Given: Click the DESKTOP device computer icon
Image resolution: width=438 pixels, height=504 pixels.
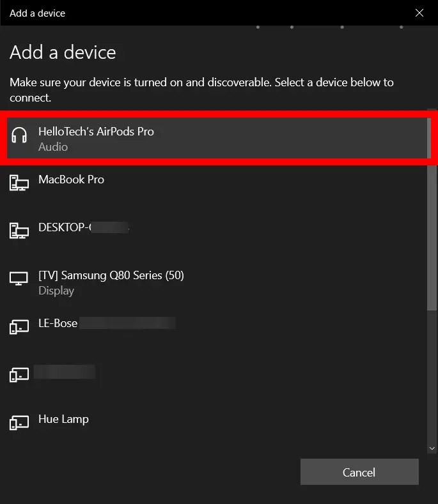Looking at the screenshot, I should tap(19, 231).
